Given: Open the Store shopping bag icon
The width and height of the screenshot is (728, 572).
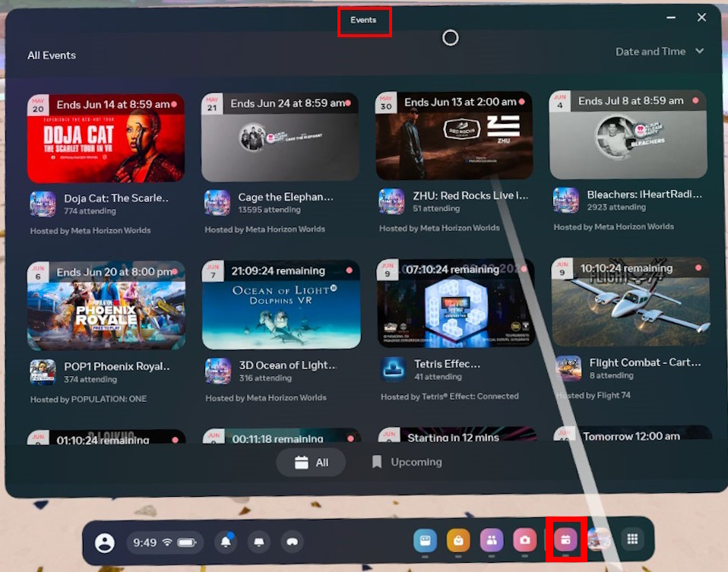Looking at the screenshot, I should [x=458, y=540].
